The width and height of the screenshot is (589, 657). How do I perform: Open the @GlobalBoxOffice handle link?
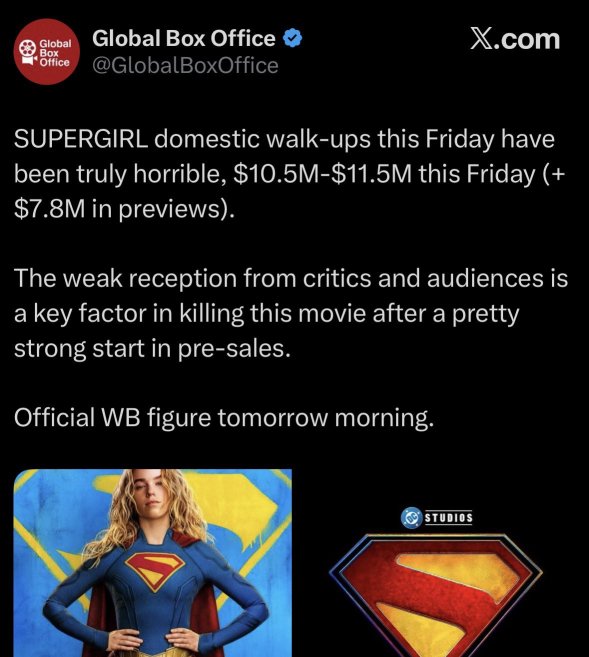click(185, 66)
